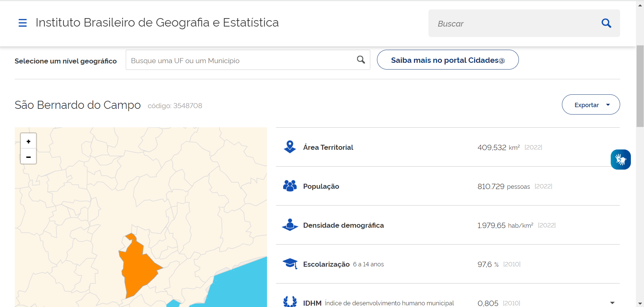Click the IDHM value 0,805

point(488,303)
